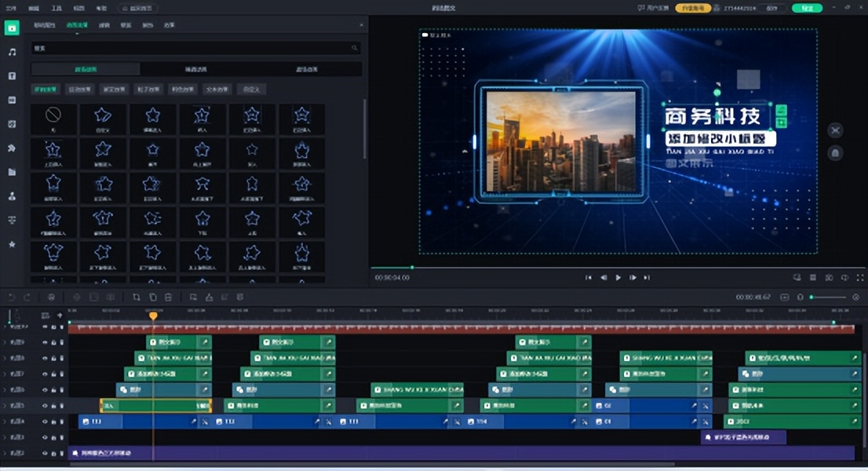Jump to the start of the preview
Screen dimensions: 868x471
pyautogui.click(x=588, y=277)
